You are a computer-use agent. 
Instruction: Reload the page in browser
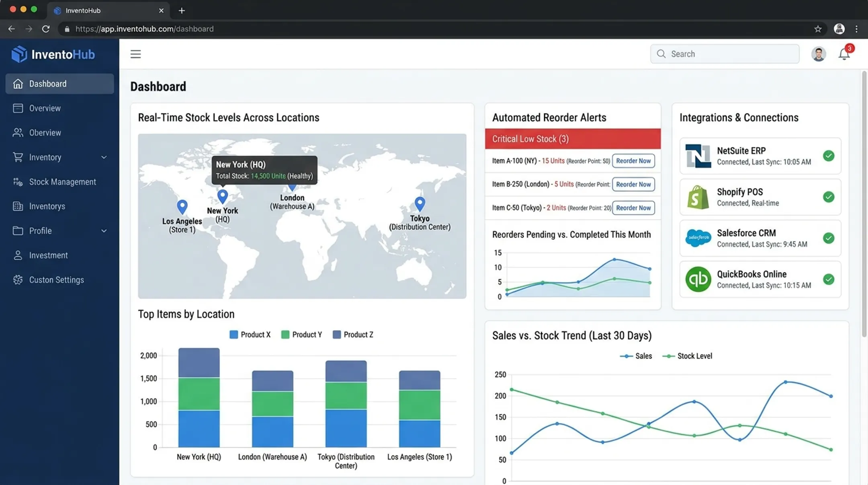coord(46,29)
